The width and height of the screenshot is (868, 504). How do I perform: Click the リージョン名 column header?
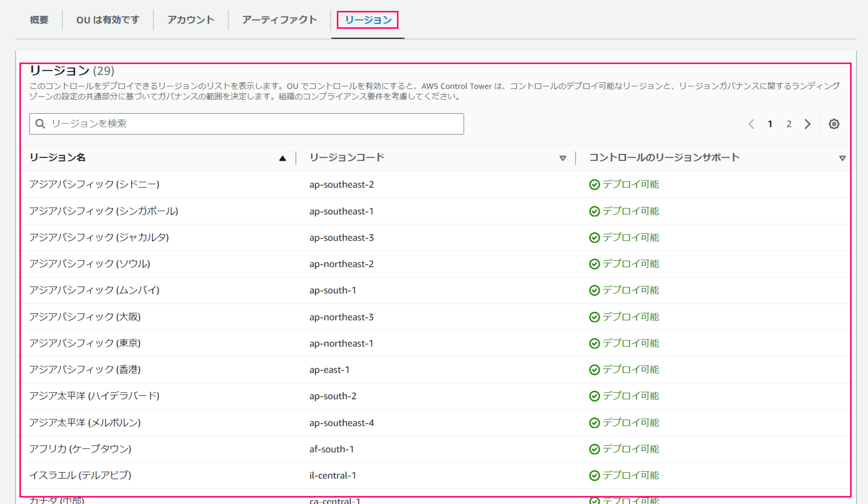pyautogui.click(x=57, y=157)
